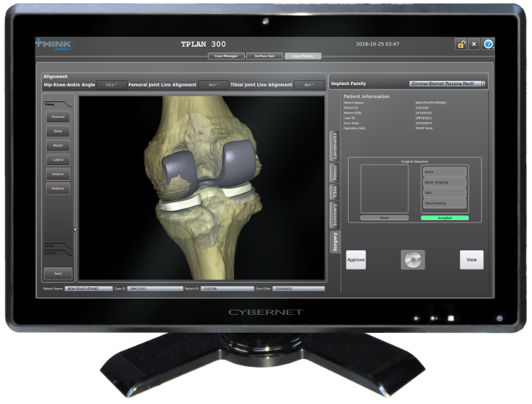Screen dimensions: 532x404
Task: Open the Implant Family dropdown
Action: [448, 83]
